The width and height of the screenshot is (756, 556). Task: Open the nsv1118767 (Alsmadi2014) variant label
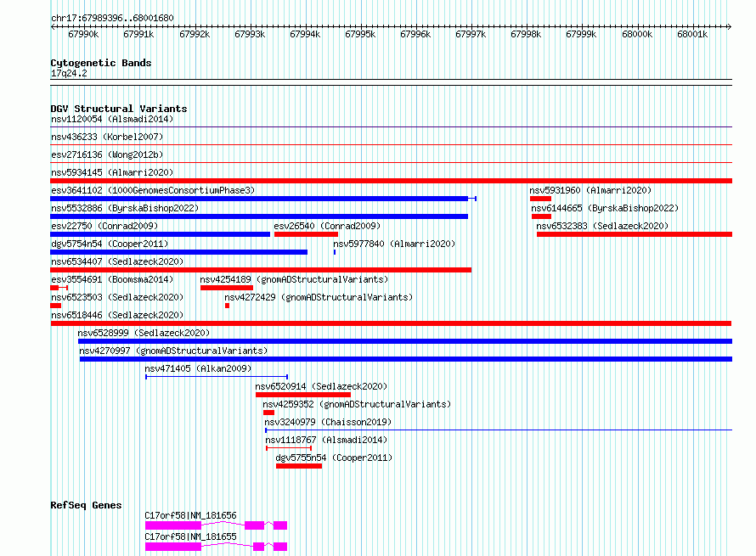326,440
